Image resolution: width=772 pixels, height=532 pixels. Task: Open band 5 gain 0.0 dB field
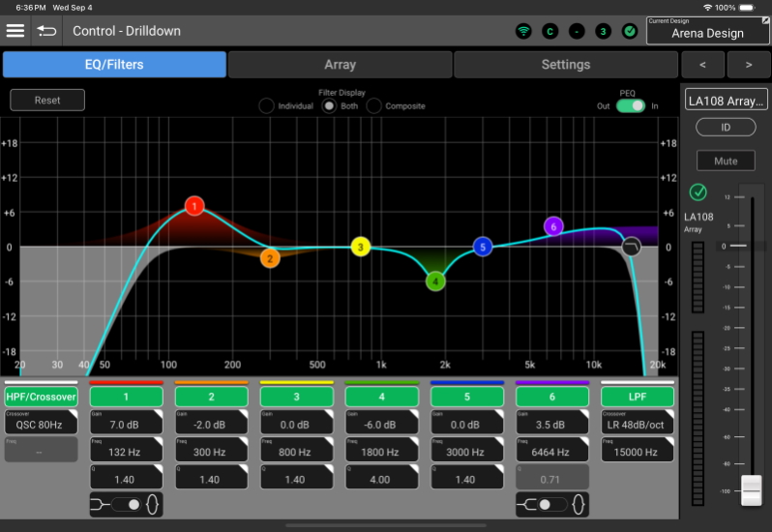click(x=466, y=422)
